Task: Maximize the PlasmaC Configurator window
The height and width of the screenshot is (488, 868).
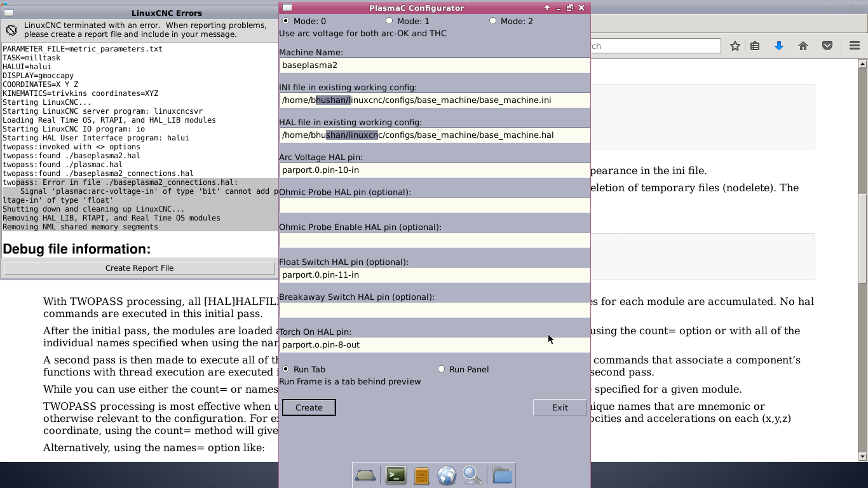Action: [x=570, y=8]
